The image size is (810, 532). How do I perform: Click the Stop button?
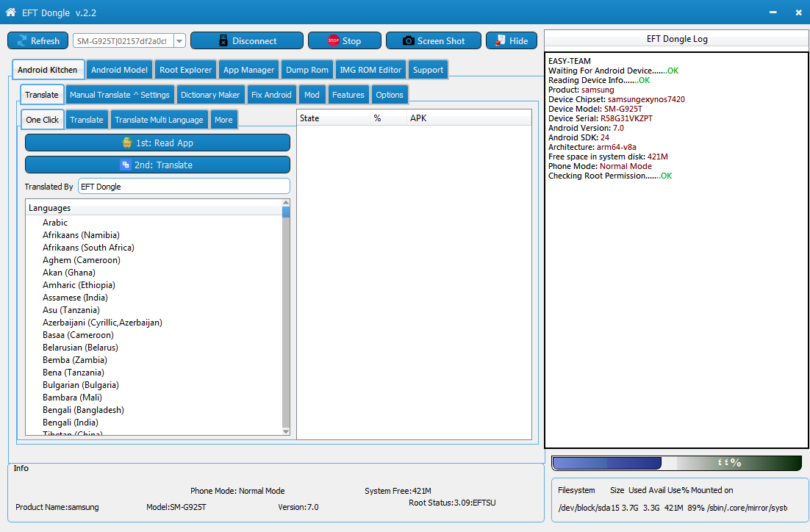coord(345,41)
